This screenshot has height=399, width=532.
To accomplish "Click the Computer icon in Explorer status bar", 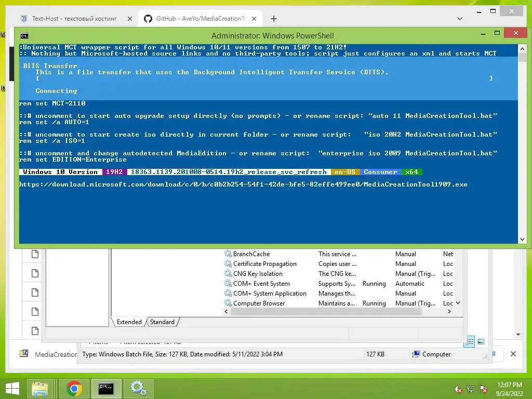I will [416, 354].
